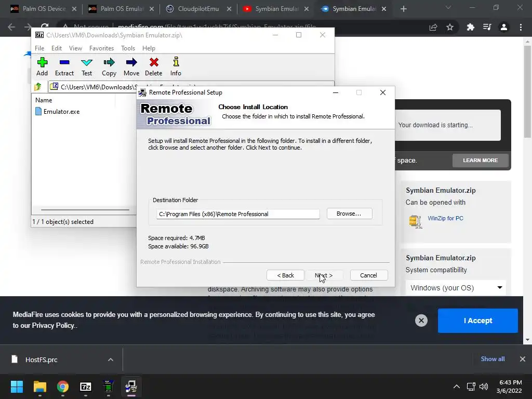Click the Destination Folder path field
The image size is (532, 399).
click(238, 214)
